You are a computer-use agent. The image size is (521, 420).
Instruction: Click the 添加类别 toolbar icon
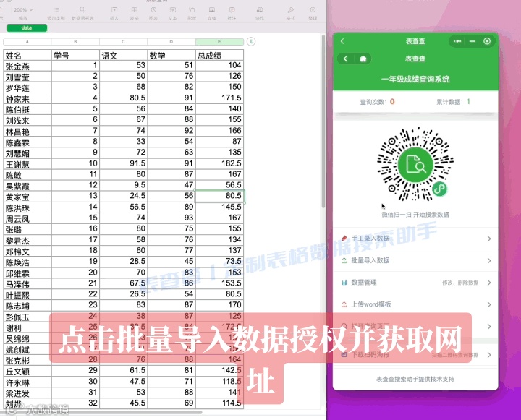pos(56,10)
